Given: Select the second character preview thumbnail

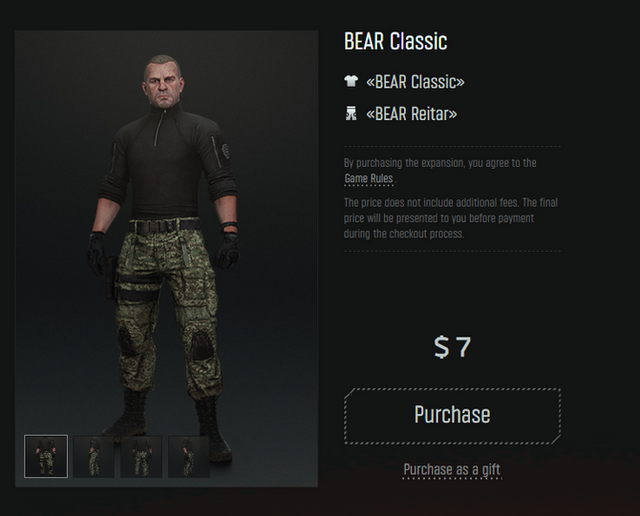Looking at the screenshot, I should [94, 456].
